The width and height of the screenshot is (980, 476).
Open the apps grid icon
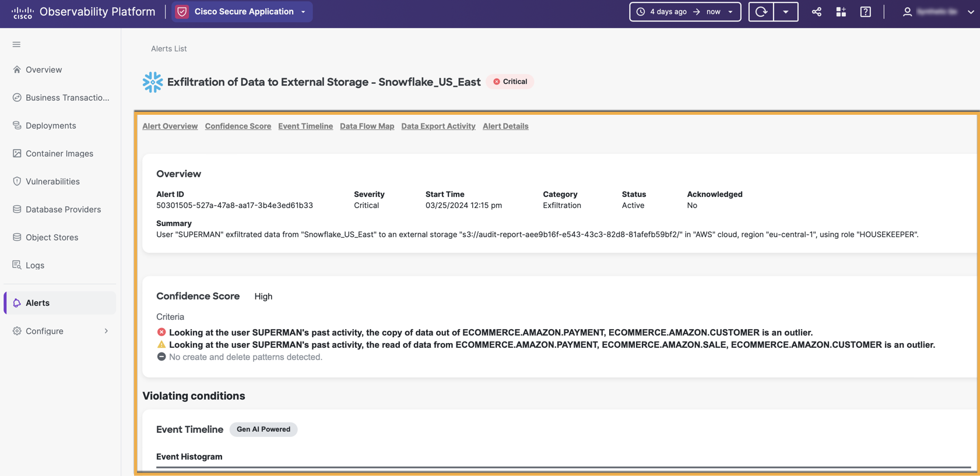(841, 12)
